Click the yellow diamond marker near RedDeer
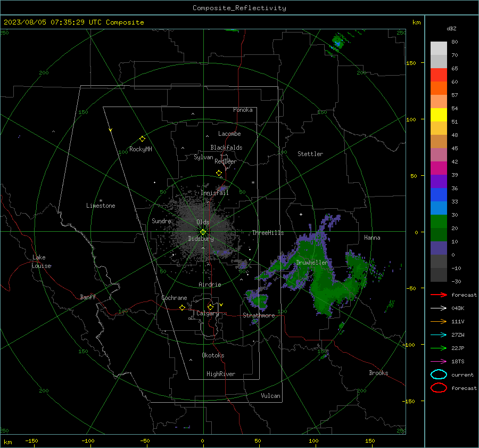 point(219,173)
